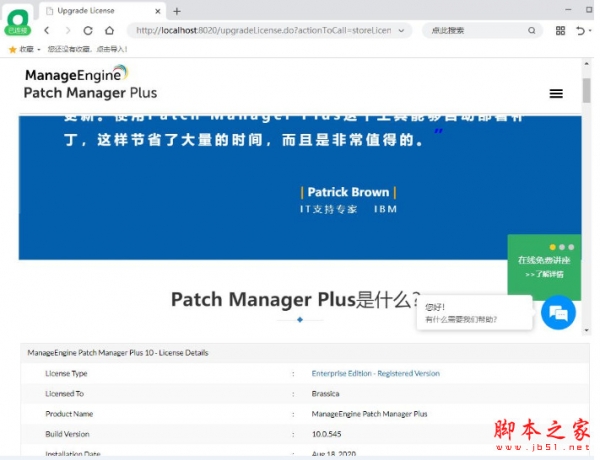Screen dimensions: 600x460
Task: Go to browser home page icon
Action: pos(109,30)
